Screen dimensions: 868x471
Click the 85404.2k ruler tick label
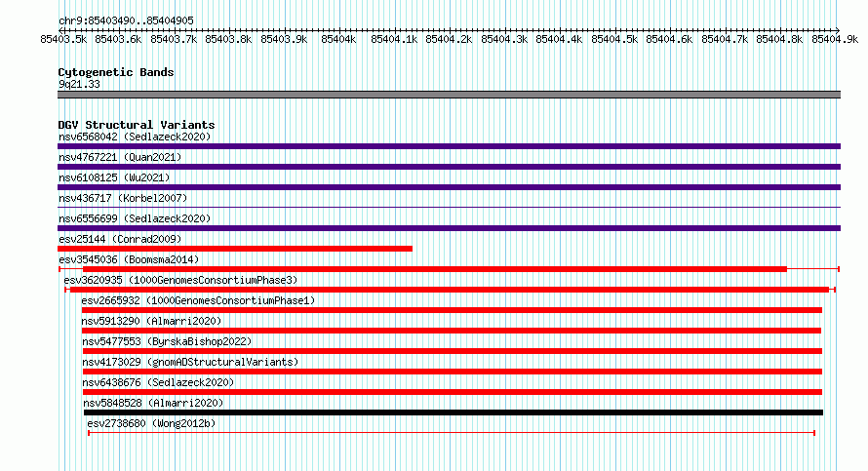pyautogui.click(x=449, y=39)
